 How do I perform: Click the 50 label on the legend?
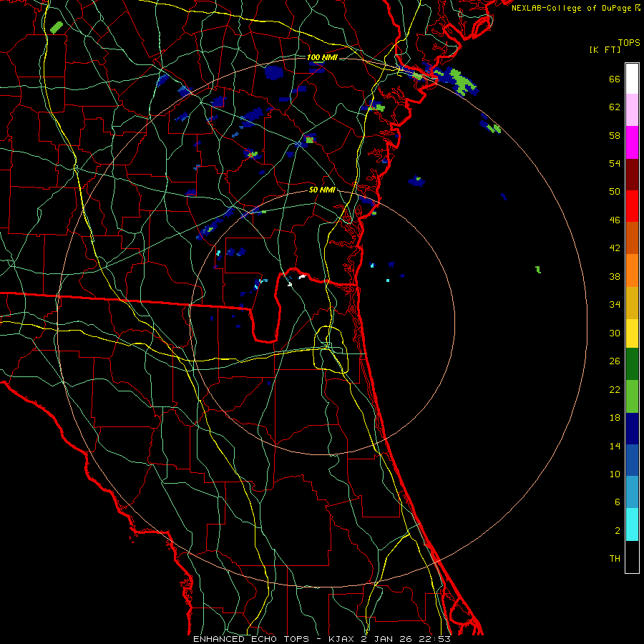pos(615,191)
